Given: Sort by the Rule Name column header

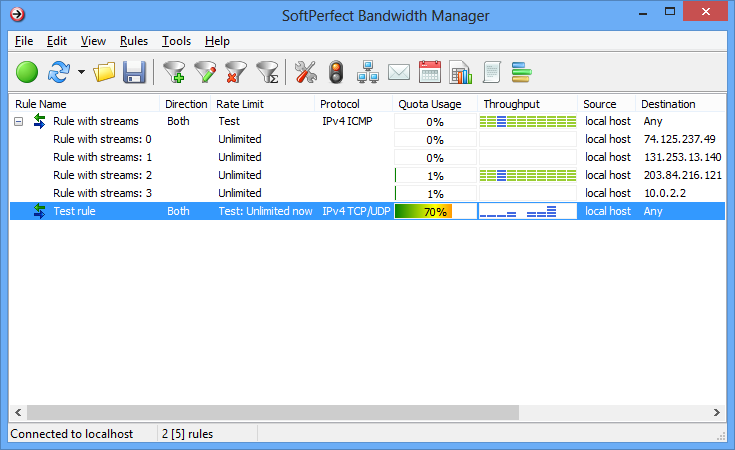Looking at the screenshot, I should pyautogui.click(x=85, y=104).
